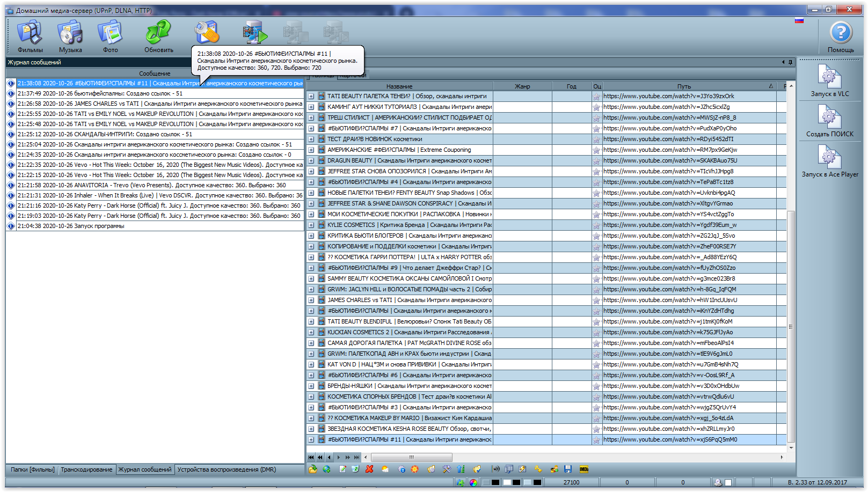This screenshot has height=492, width=868.
Task: Toggle the white checkbox in status bar
Action: (728, 482)
